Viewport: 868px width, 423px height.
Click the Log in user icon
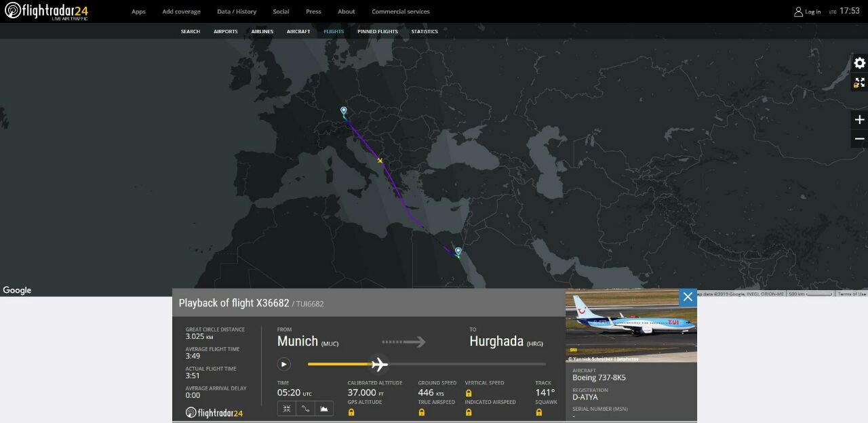pos(798,12)
